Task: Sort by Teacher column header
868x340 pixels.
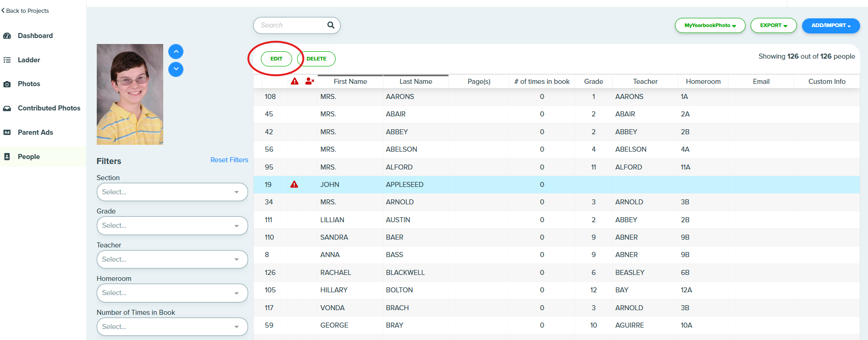Action: 645,82
